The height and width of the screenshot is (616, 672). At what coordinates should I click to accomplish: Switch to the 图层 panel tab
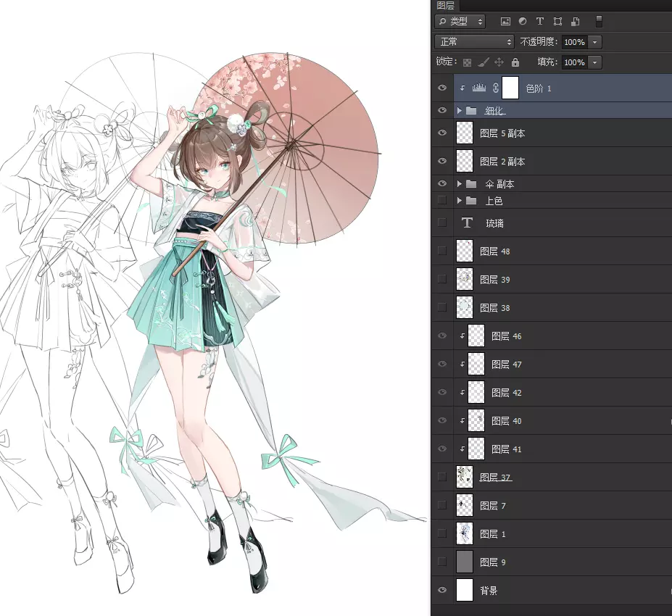pos(445,5)
